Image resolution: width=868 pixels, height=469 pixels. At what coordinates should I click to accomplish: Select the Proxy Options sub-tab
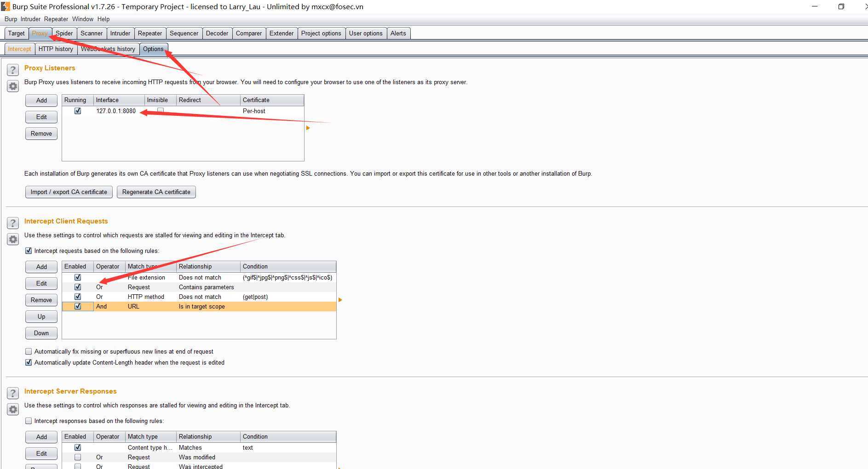(153, 49)
